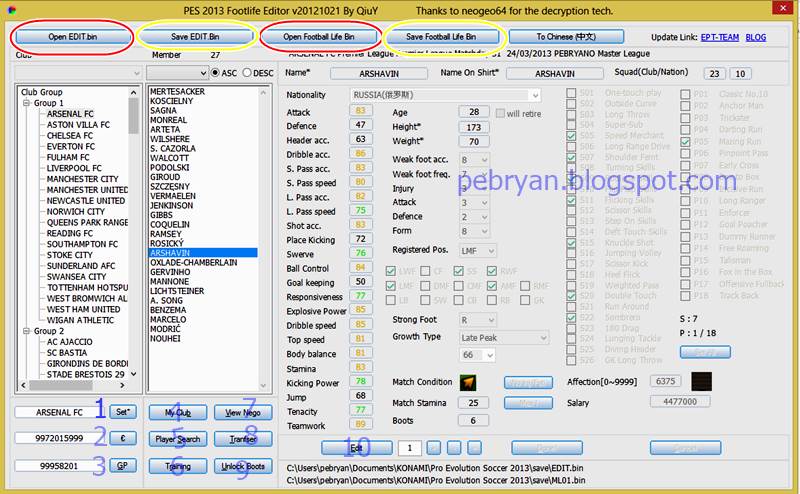Click the Name On Shirt input field
The width and height of the screenshot is (800, 494).
click(x=555, y=73)
